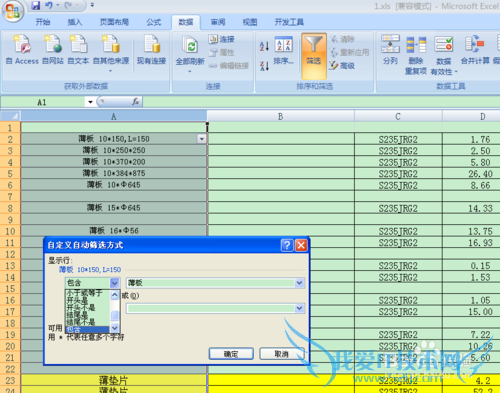Image resolution: width=500 pixels, height=393 pixels.
Task: Select cell D8 value 14.33
Action: pos(471,208)
